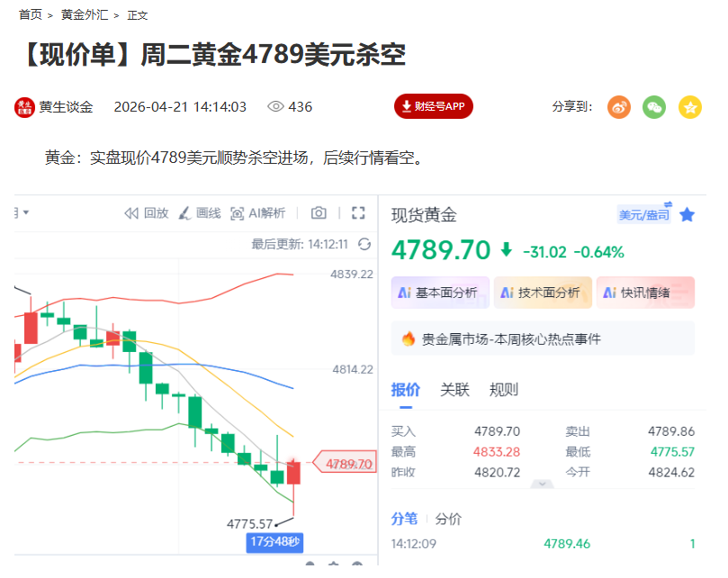Share article to Weibo
Screen dimensions: 728x578
click(619, 107)
